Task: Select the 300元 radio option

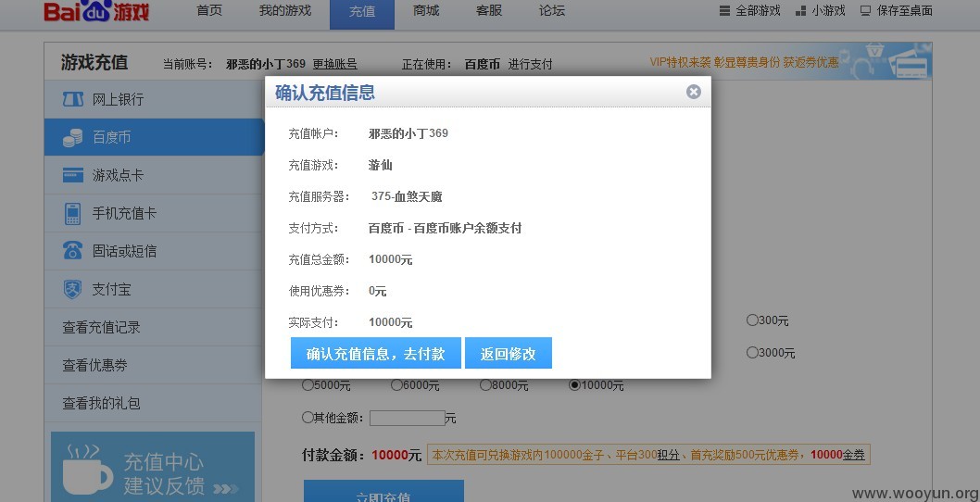Action: [752, 320]
